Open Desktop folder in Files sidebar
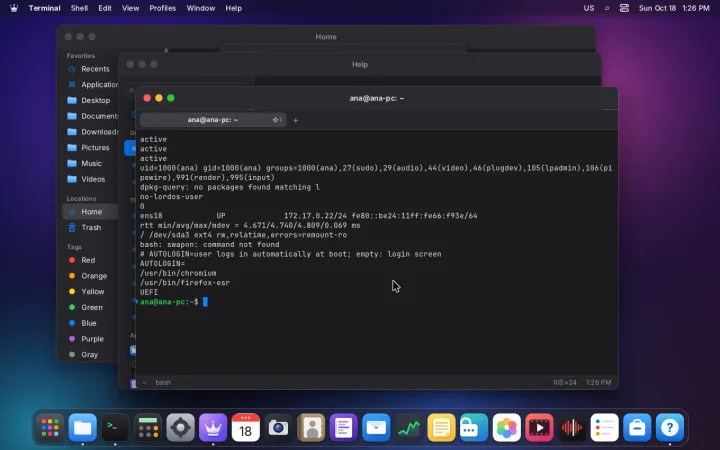This screenshot has height=450, width=720. 90,100
